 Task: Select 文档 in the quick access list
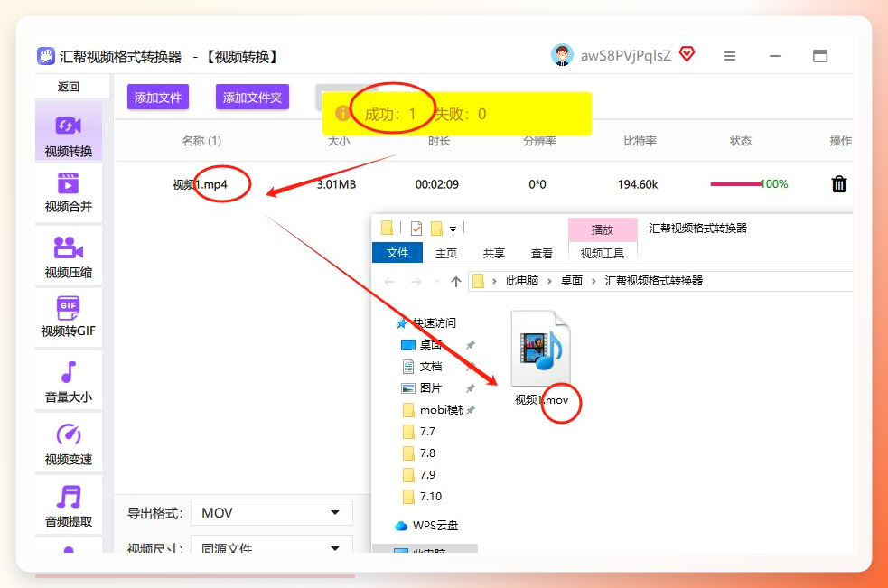coord(430,367)
